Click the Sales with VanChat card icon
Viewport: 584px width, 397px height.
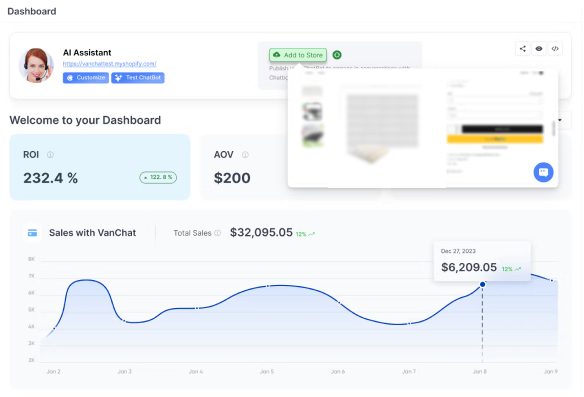coord(32,233)
